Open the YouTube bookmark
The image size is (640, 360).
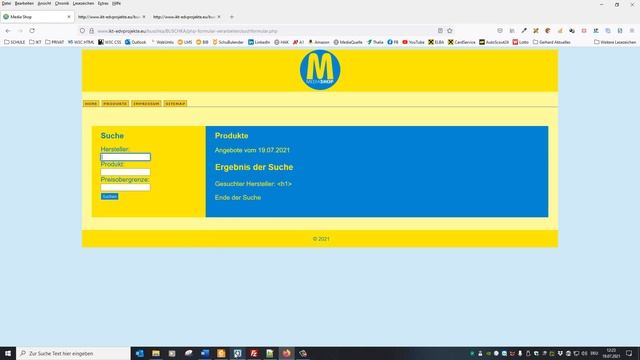coord(413,42)
